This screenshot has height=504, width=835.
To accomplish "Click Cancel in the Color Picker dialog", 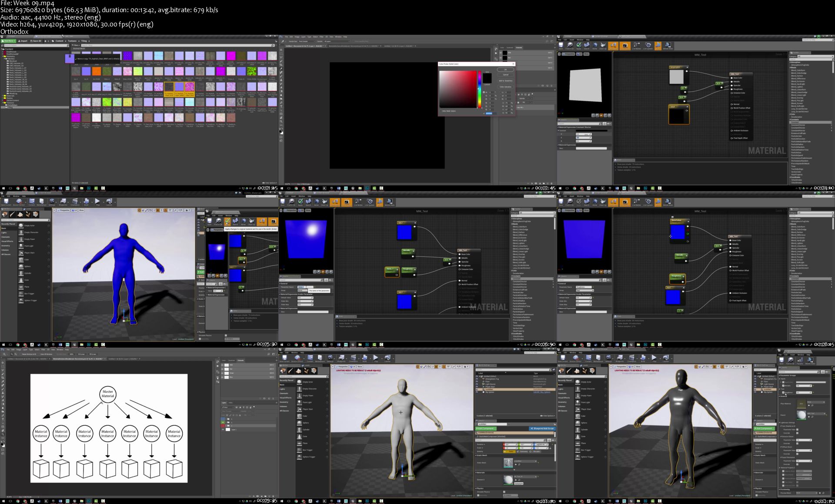I will tap(505, 75).
